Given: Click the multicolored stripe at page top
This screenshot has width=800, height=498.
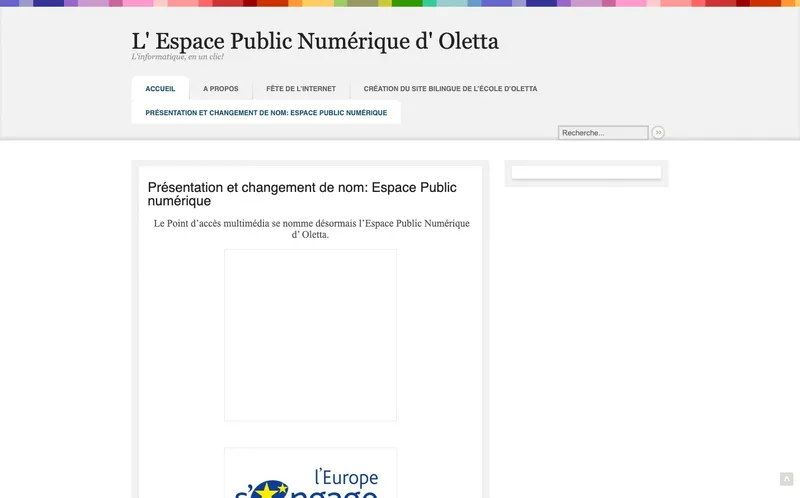Looking at the screenshot, I should [400, 3].
